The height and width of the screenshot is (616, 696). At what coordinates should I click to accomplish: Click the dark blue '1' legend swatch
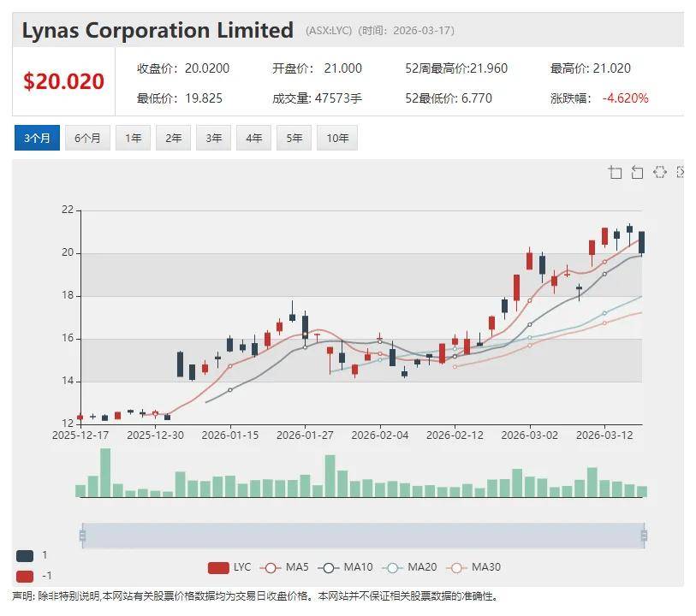[x=25, y=555]
